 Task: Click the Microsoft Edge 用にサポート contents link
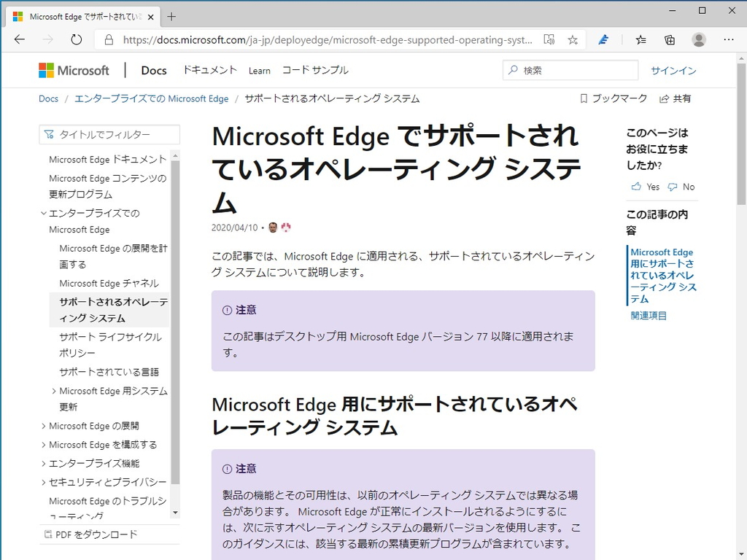pyautogui.click(x=664, y=275)
